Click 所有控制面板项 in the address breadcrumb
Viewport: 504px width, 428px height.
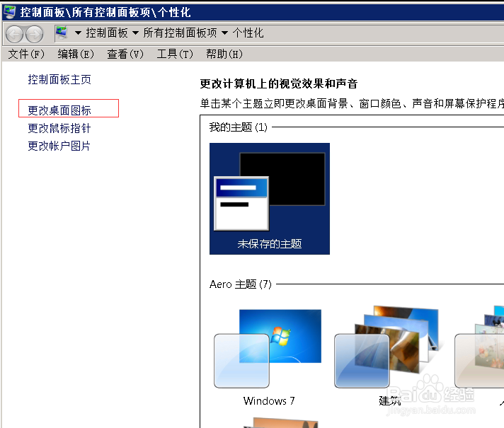180,33
